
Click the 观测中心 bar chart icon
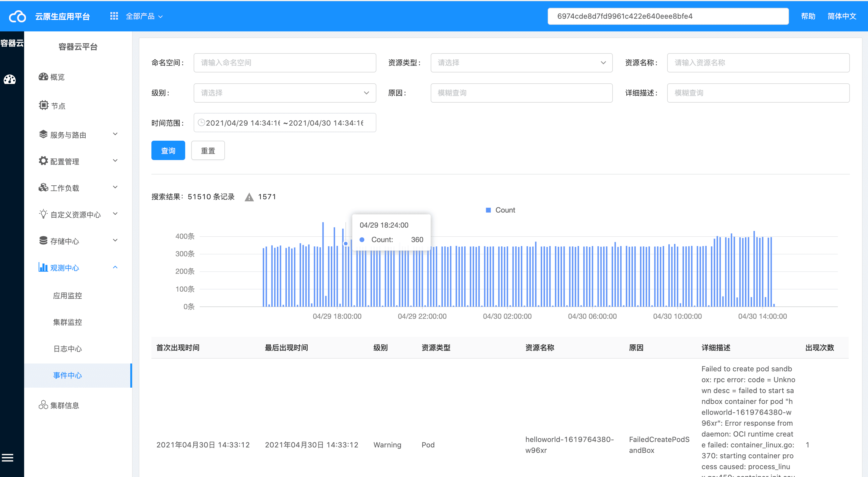click(x=43, y=267)
